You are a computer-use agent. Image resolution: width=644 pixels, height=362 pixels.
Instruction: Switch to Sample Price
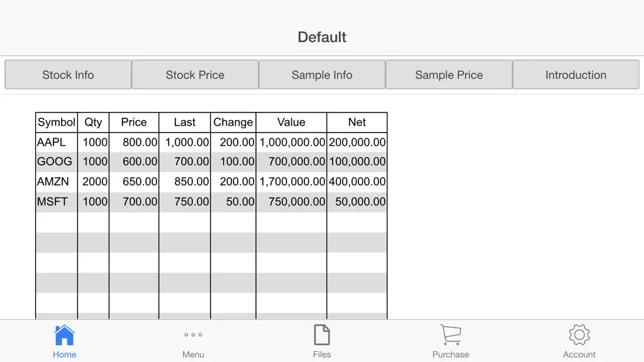pos(449,75)
